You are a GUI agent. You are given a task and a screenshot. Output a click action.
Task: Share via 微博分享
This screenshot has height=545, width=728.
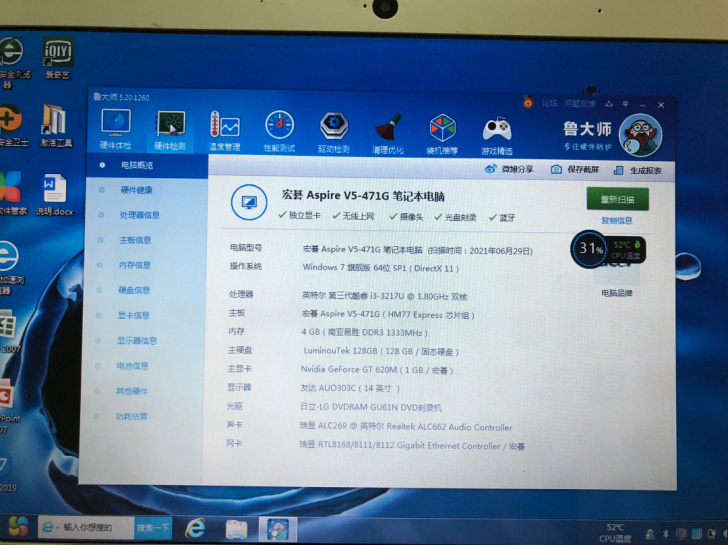[509, 169]
